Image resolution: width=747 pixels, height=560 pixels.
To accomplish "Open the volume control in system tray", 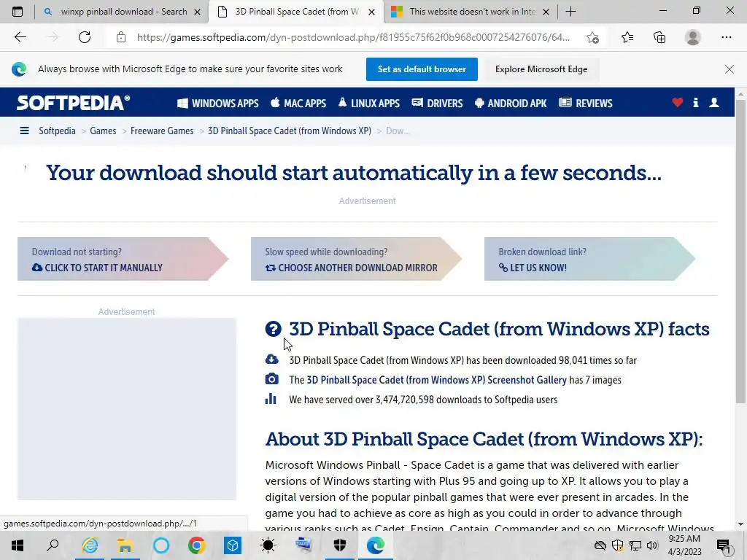I will click(x=652, y=545).
